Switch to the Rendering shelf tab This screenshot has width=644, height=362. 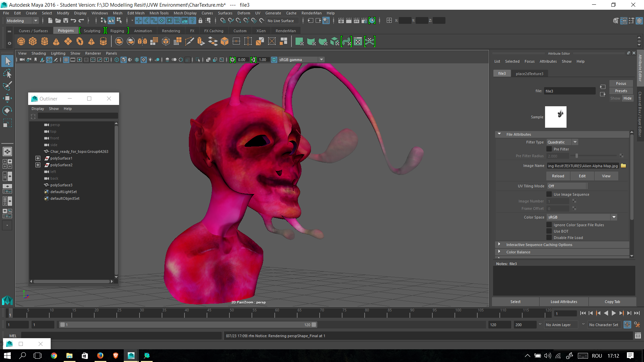pos(171,31)
